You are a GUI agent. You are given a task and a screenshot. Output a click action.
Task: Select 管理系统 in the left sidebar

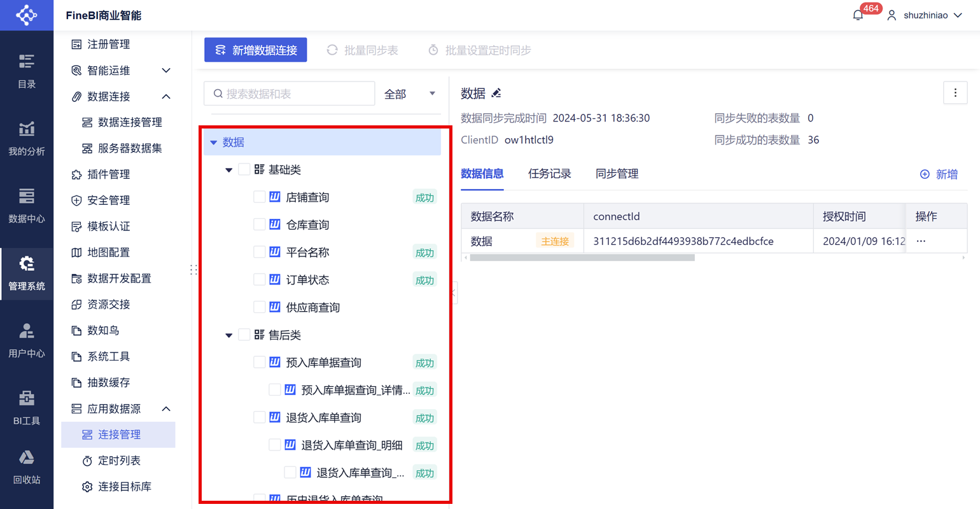tap(27, 273)
